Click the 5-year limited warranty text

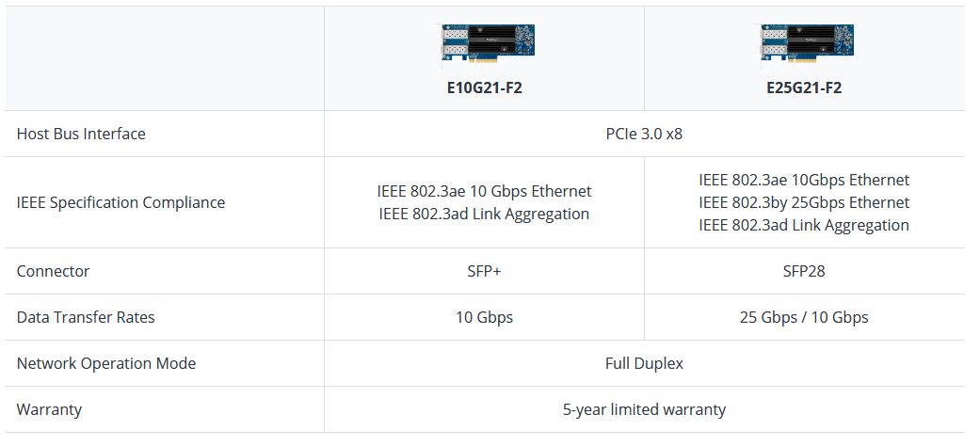(644, 409)
